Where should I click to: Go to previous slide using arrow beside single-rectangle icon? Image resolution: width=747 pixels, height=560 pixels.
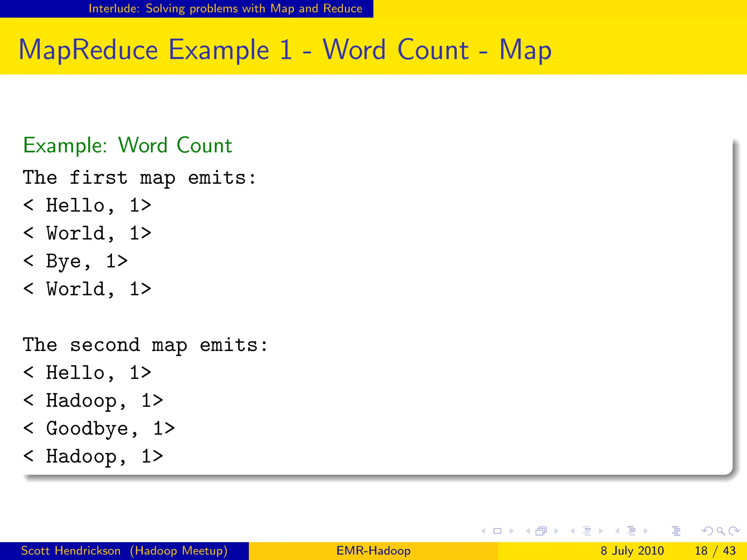(x=483, y=531)
